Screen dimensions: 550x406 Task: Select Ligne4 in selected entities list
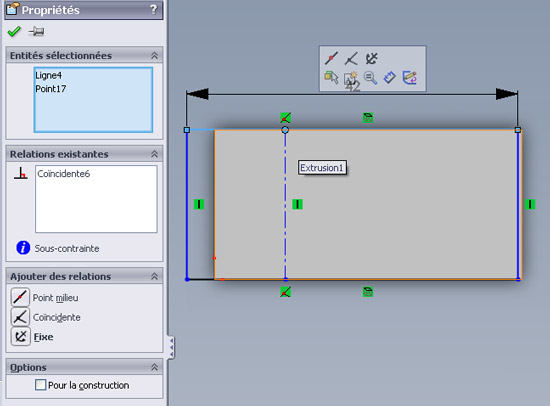[48, 75]
